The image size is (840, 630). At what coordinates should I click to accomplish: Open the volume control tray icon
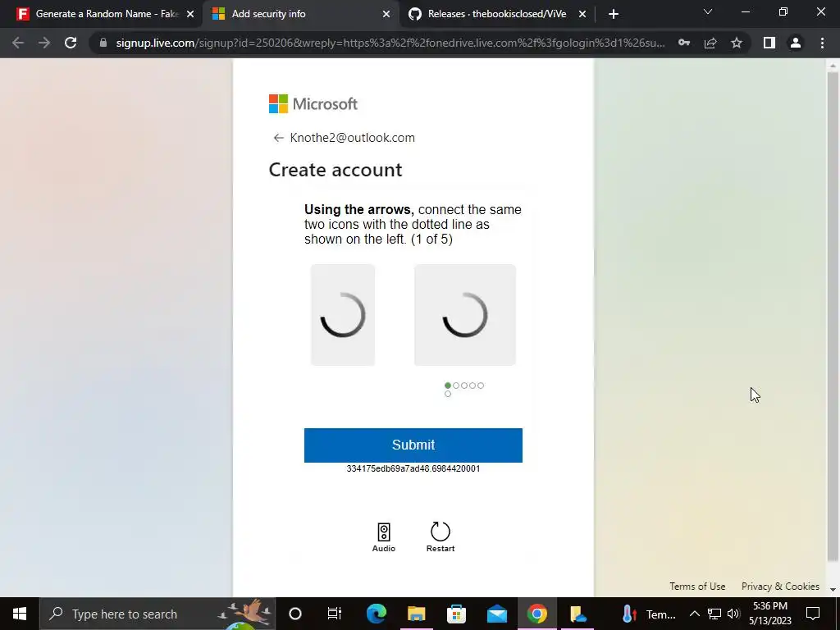click(x=733, y=614)
